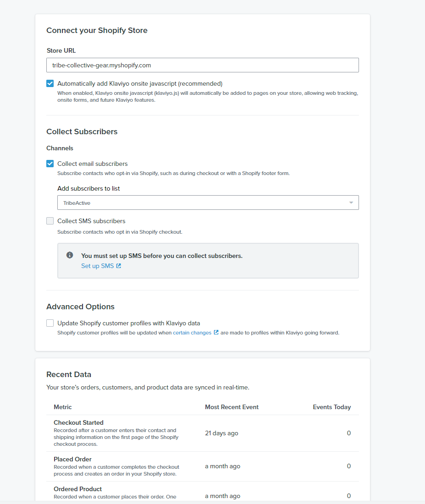Screen dimensions: 425x504
Task: Select the Checkout Started metric name
Action: tap(78, 423)
